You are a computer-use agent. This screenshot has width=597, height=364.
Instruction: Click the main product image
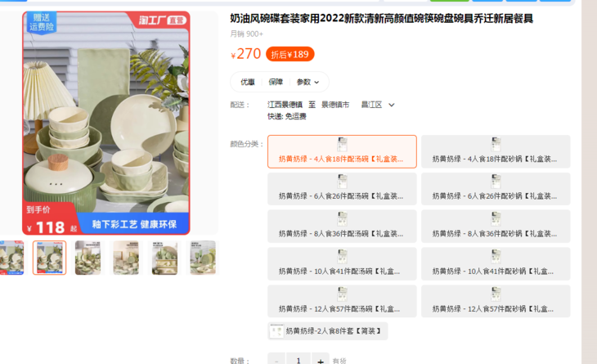pos(106,123)
